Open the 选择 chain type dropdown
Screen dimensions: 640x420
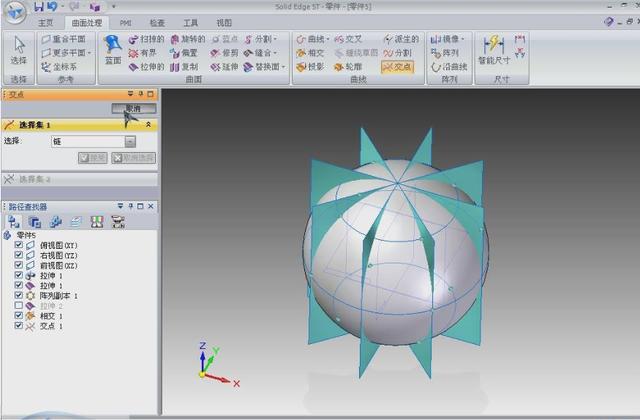130,142
